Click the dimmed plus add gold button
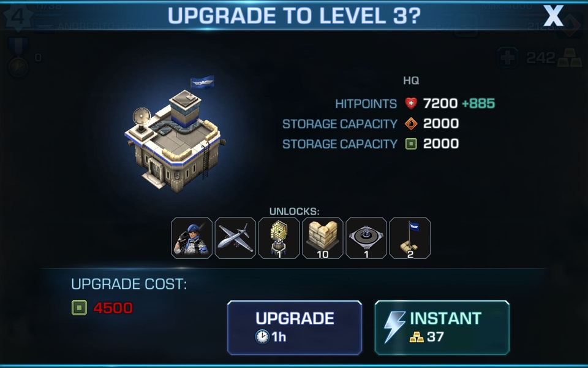Viewport: 588px width, 368px height. coord(508,58)
